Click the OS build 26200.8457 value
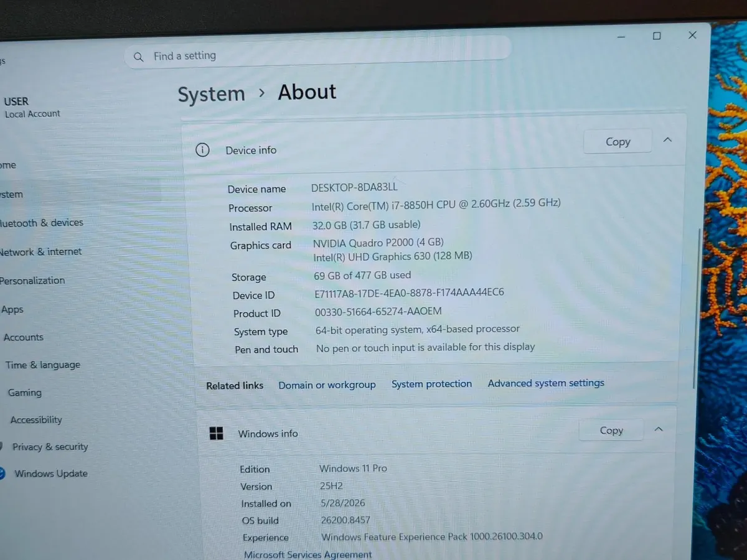 tap(345, 520)
